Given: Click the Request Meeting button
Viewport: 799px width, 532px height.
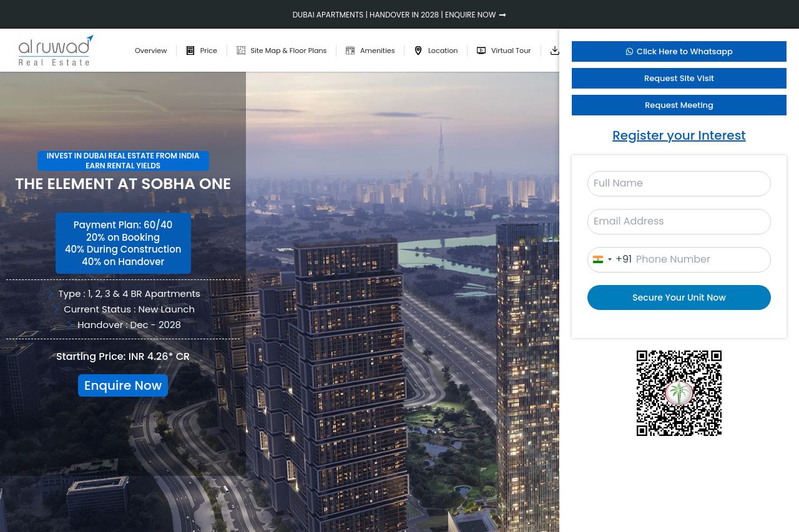Looking at the screenshot, I should pyautogui.click(x=679, y=105).
